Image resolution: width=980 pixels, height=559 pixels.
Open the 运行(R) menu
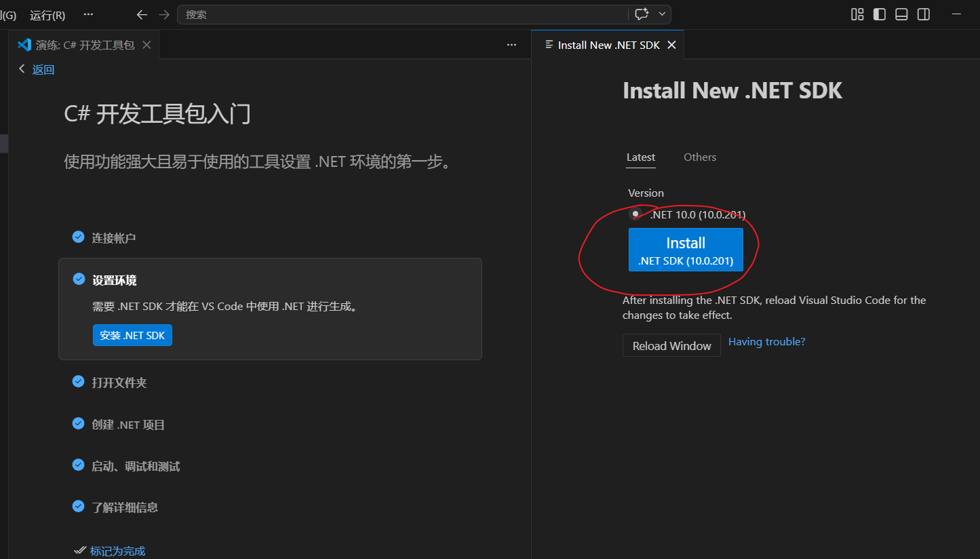tap(47, 15)
